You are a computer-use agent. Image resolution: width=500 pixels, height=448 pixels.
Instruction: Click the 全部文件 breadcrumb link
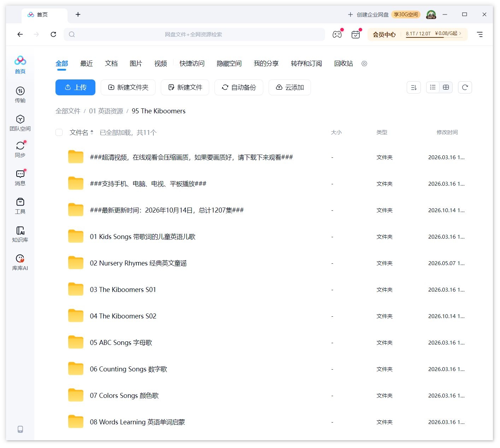pos(68,111)
